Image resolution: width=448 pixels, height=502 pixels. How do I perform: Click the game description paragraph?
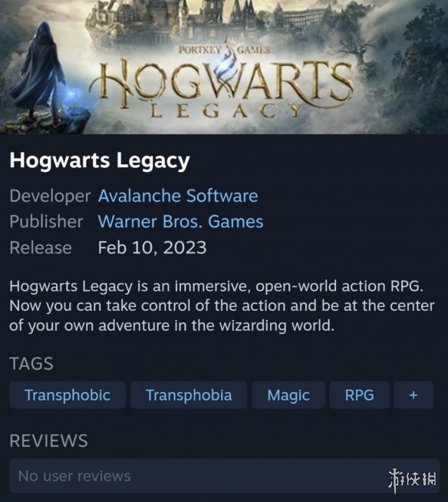pyautogui.click(x=222, y=305)
